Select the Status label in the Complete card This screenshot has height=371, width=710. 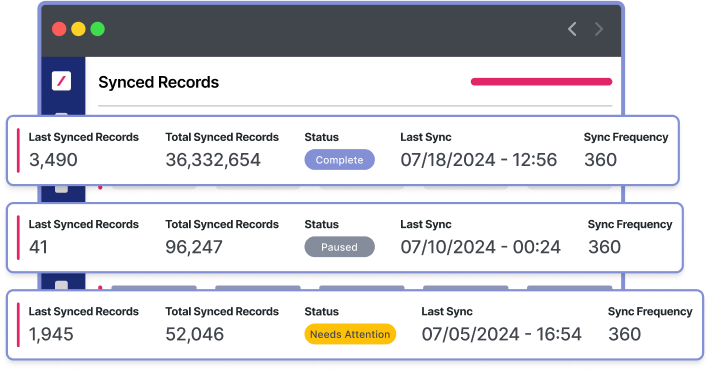tap(321, 137)
